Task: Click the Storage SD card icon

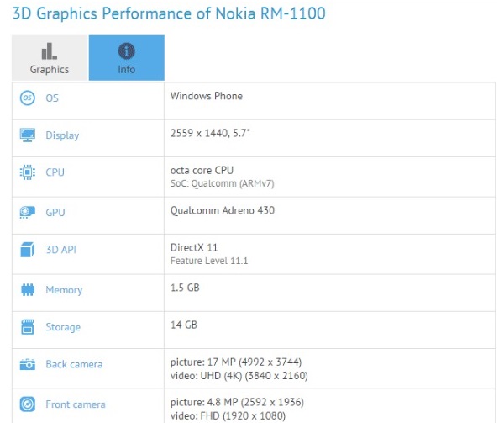Action: pos(28,327)
